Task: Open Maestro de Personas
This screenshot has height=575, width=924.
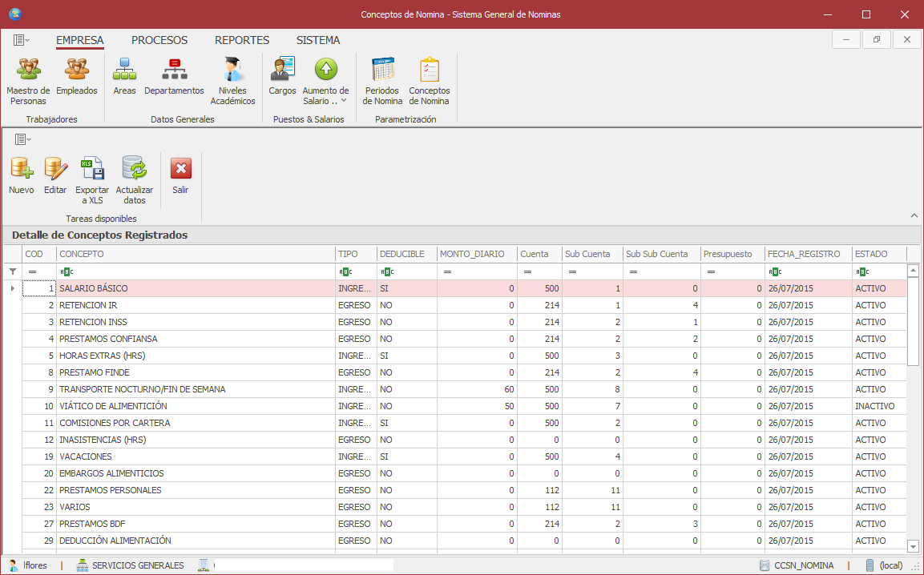Action: (28, 82)
